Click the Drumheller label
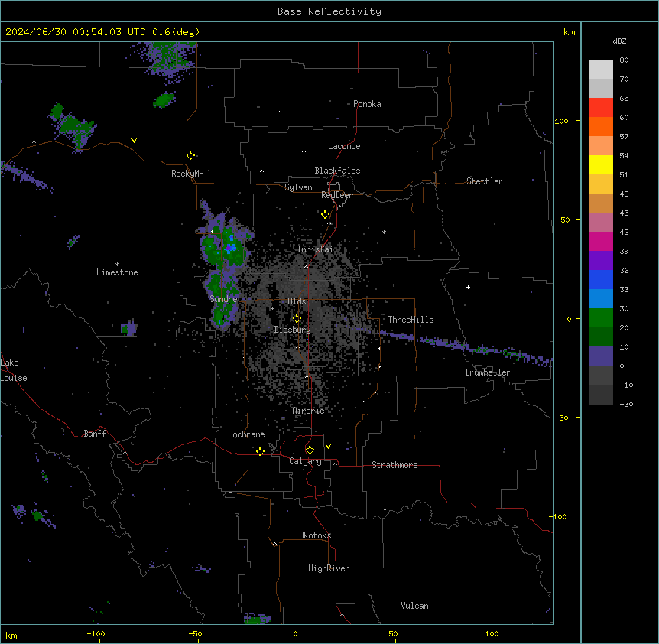The width and height of the screenshot is (659, 644). click(x=488, y=372)
